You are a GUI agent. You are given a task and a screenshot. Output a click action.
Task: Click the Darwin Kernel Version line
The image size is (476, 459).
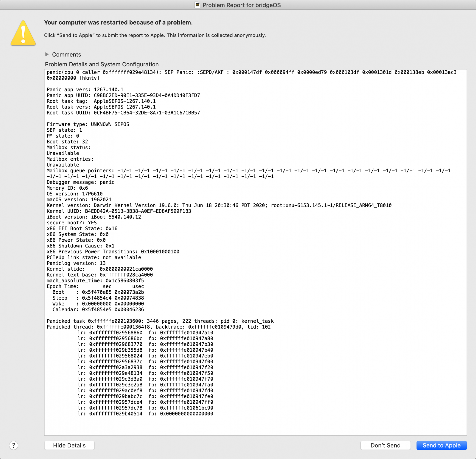[x=219, y=205]
